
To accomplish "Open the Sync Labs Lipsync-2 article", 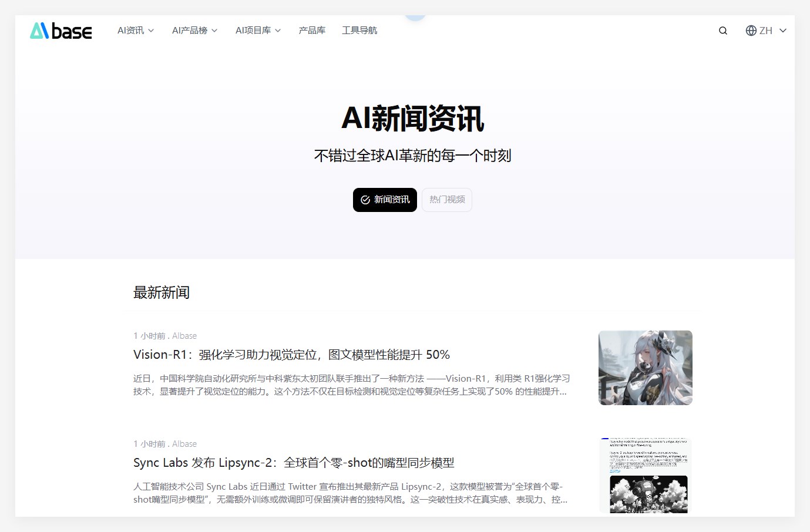I will click(x=293, y=463).
